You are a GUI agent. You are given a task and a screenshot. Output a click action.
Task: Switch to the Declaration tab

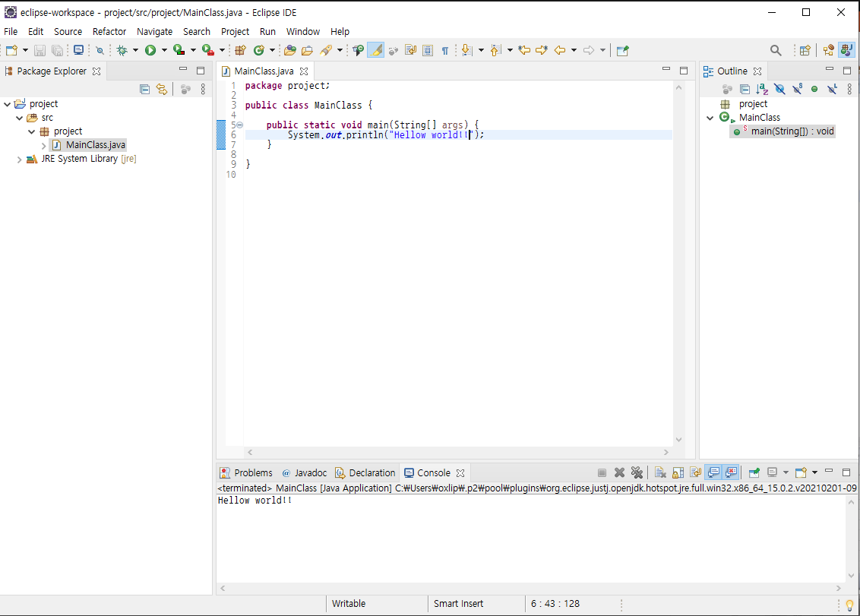point(365,473)
